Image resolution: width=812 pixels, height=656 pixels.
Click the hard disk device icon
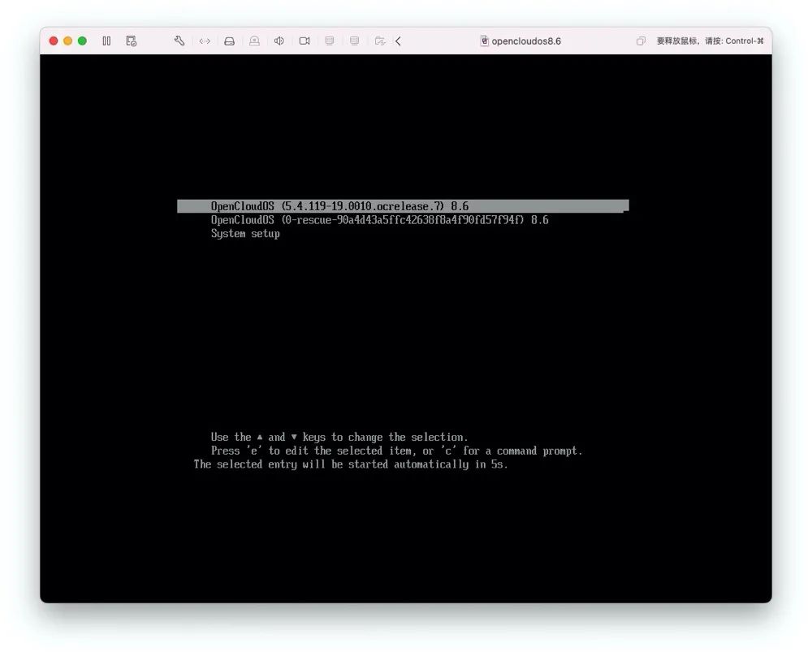(230, 41)
